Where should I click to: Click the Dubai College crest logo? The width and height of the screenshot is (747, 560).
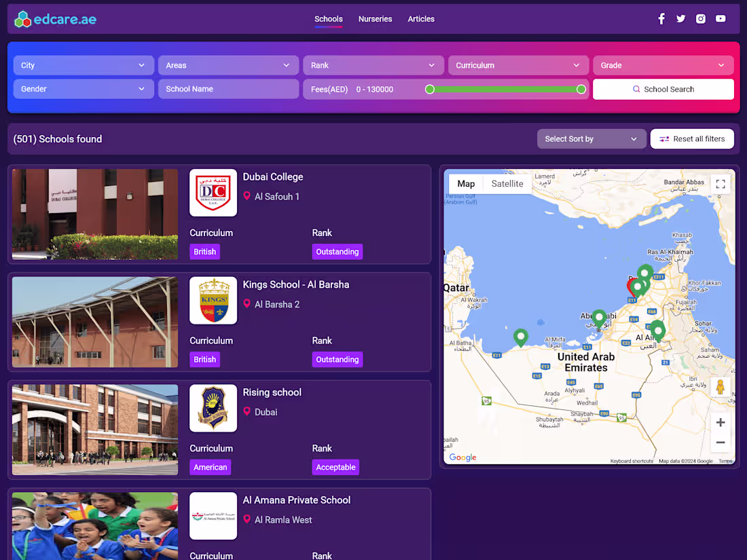coord(213,193)
